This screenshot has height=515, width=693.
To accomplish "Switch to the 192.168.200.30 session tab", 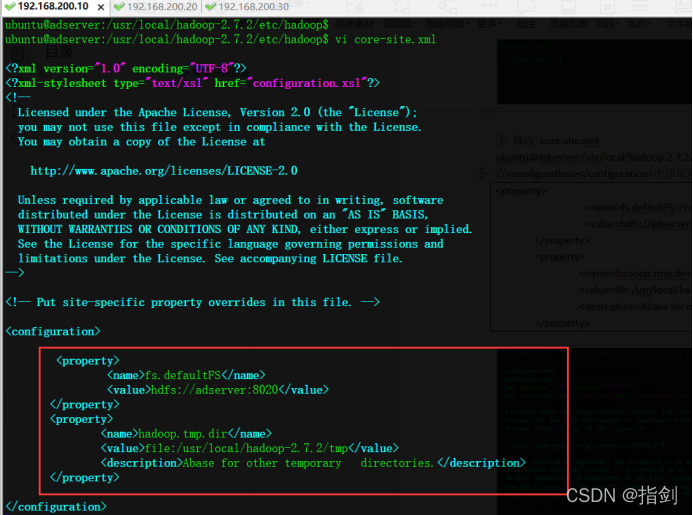I will 247,7.
